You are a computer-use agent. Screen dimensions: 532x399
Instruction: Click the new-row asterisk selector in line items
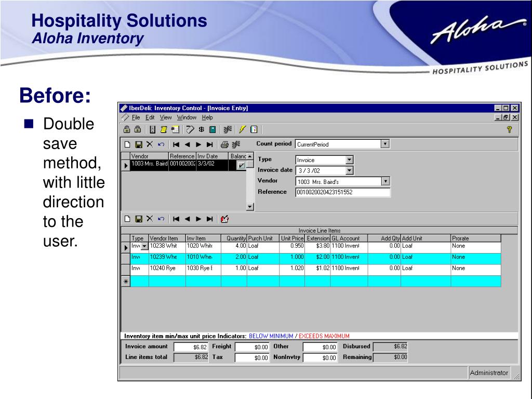pos(126,282)
